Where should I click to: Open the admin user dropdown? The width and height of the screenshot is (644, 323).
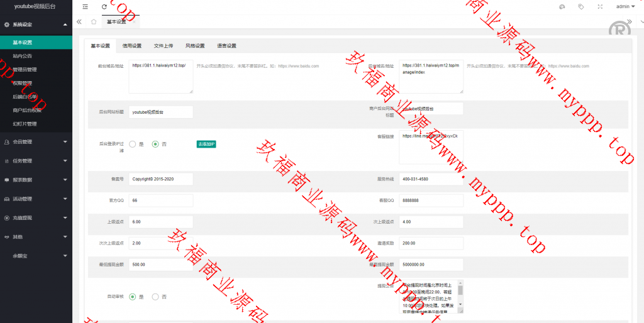625,7
